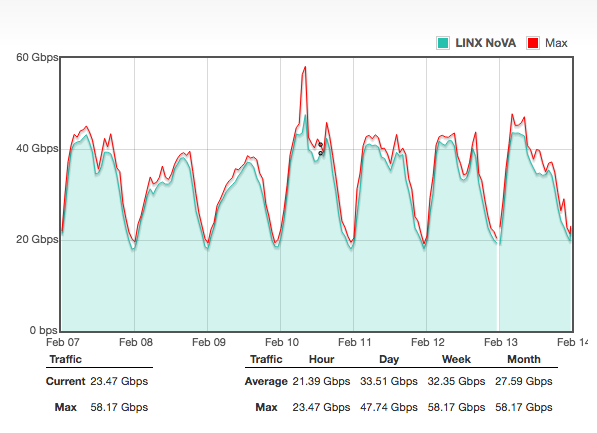This screenshot has height=433, width=597.
Task: Click the Current row label
Action: click(65, 381)
